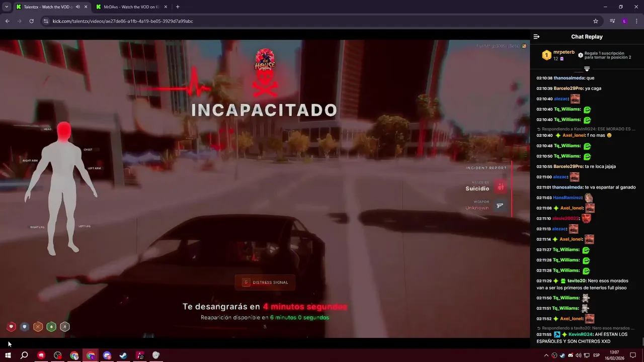Image resolution: width=644 pixels, height=362 pixels.
Task: Open the Windows notification center
Action: (x=633, y=355)
